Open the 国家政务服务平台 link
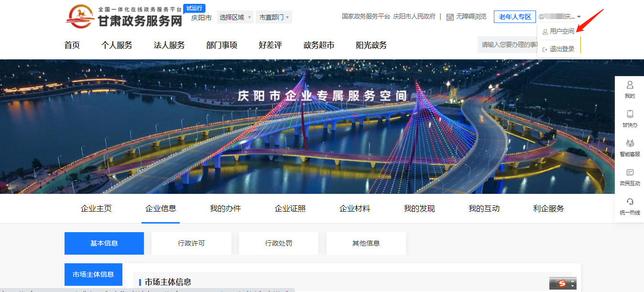This screenshot has width=644, height=292. pos(366,17)
